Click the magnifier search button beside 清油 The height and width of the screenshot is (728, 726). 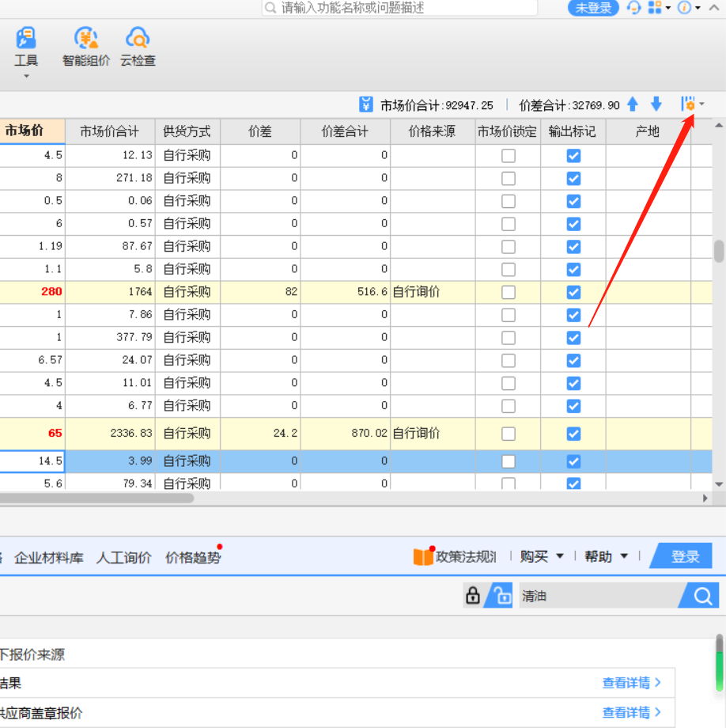click(x=702, y=595)
